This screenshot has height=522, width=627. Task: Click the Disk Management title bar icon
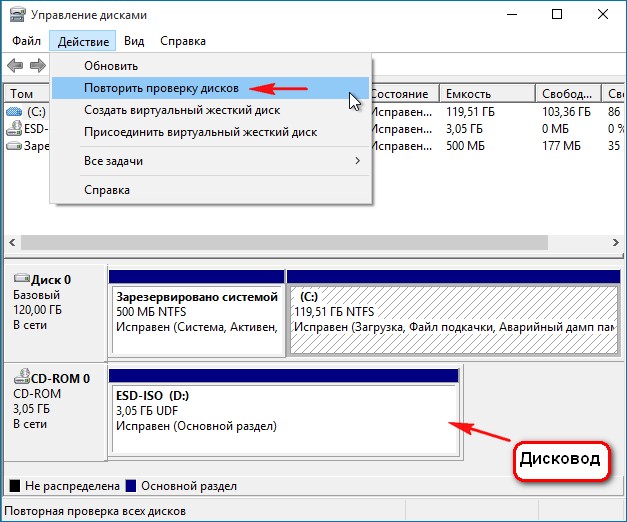tap(17, 15)
